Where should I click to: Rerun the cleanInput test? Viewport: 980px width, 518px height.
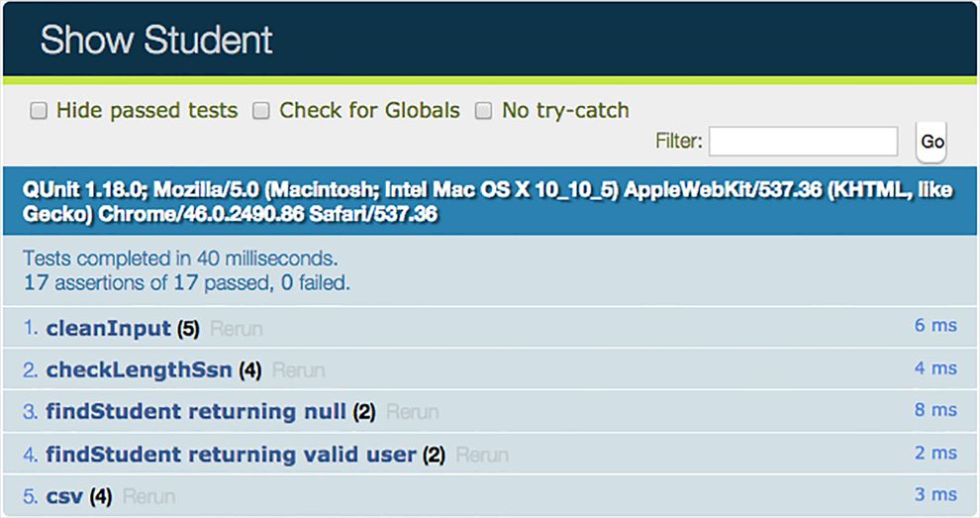237,329
